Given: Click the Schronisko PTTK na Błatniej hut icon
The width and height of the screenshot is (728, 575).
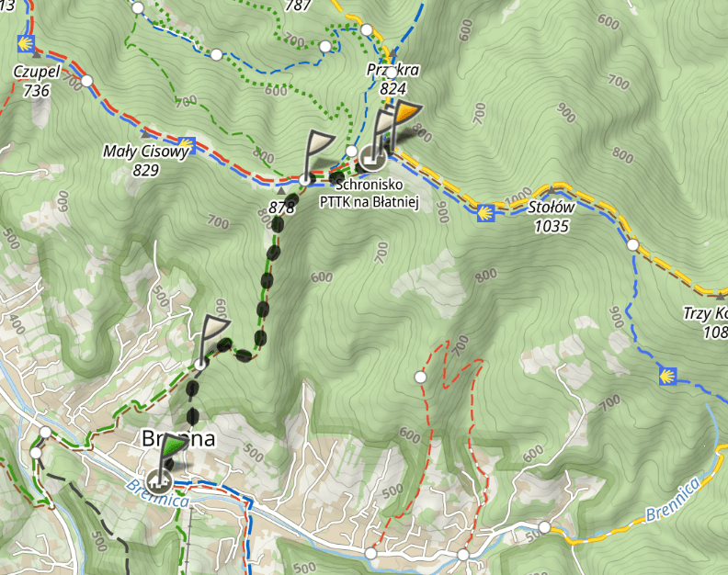Looking at the screenshot, I should coord(372,158).
